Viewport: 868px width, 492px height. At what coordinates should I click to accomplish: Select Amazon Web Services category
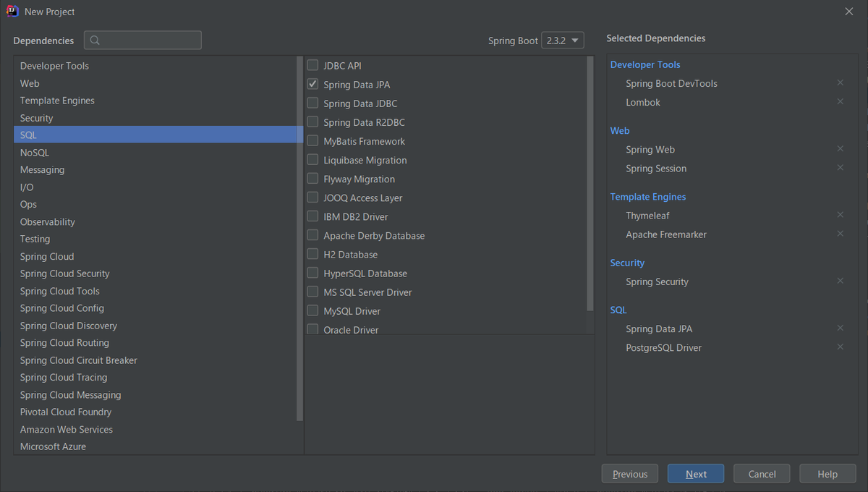[x=155, y=429]
